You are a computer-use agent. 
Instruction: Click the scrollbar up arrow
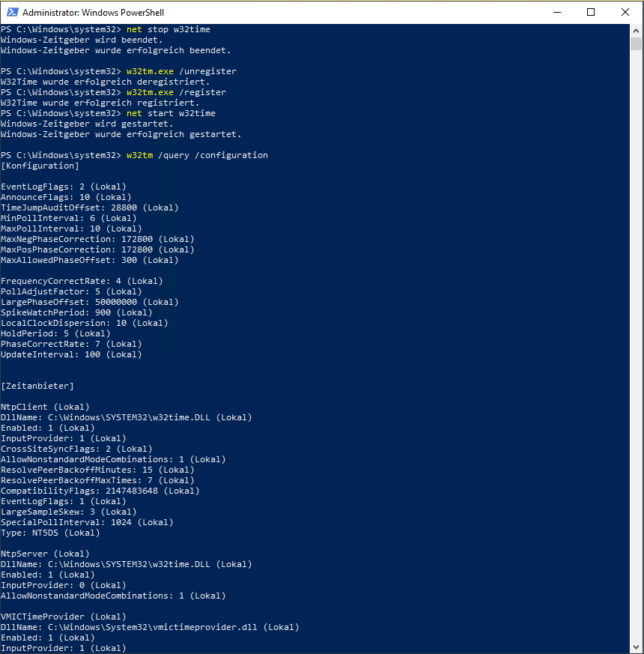coord(636,31)
